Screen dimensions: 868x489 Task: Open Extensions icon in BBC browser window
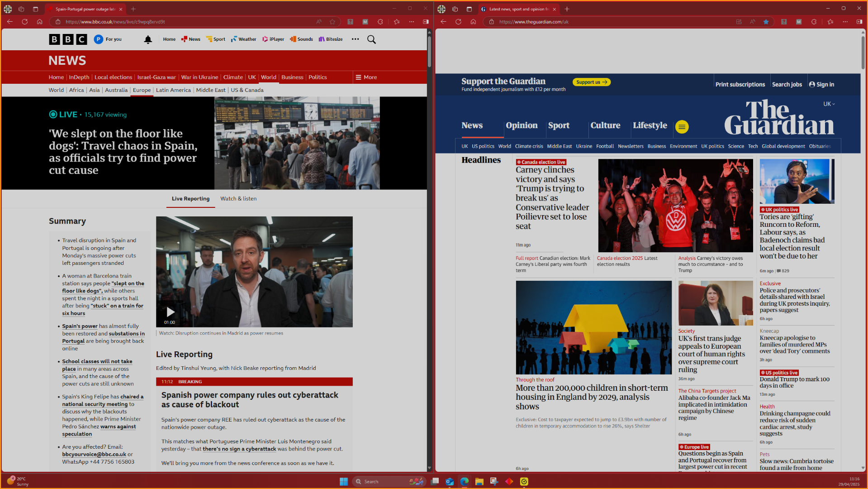point(380,22)
